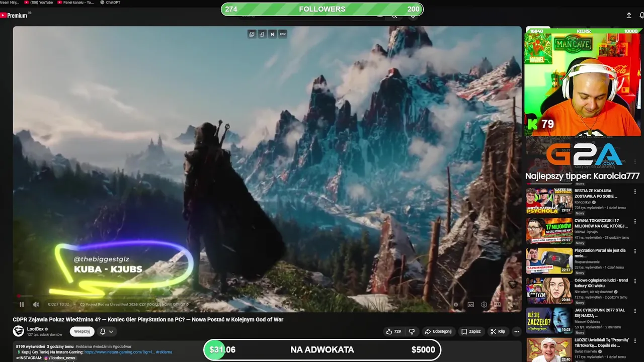Toggle autoplay switch in player controls
644x362 pixels.
pyautogui.click(x=456, y=304)
